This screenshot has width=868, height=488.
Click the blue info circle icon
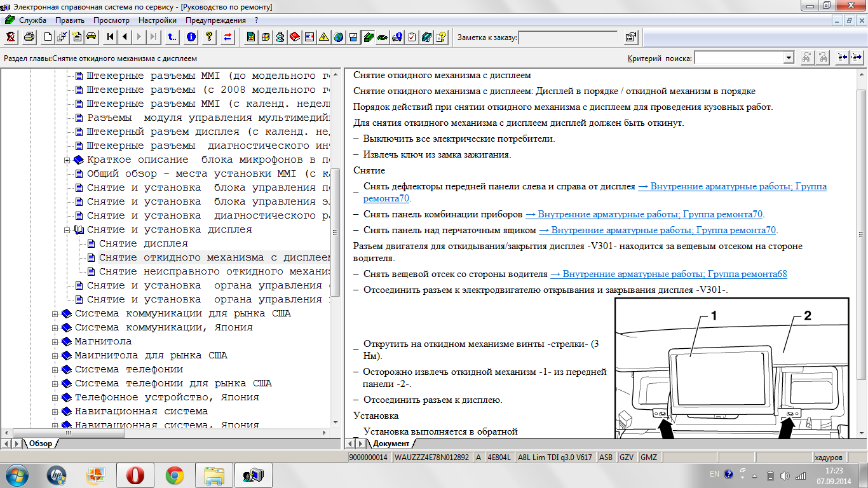pyautogui.click(x=191, y=37)
